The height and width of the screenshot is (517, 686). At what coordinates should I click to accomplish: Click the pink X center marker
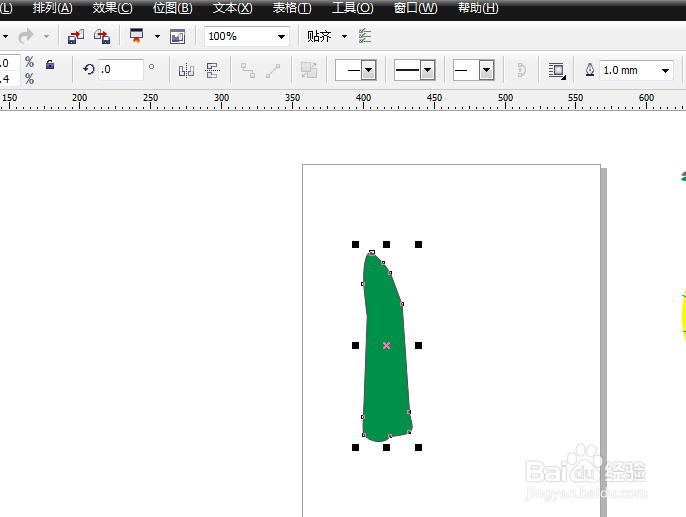click(386, 346)
